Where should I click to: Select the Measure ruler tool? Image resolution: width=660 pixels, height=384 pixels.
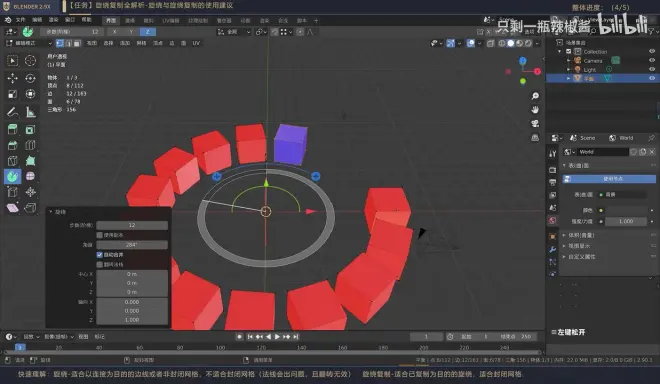coord(30,112)
